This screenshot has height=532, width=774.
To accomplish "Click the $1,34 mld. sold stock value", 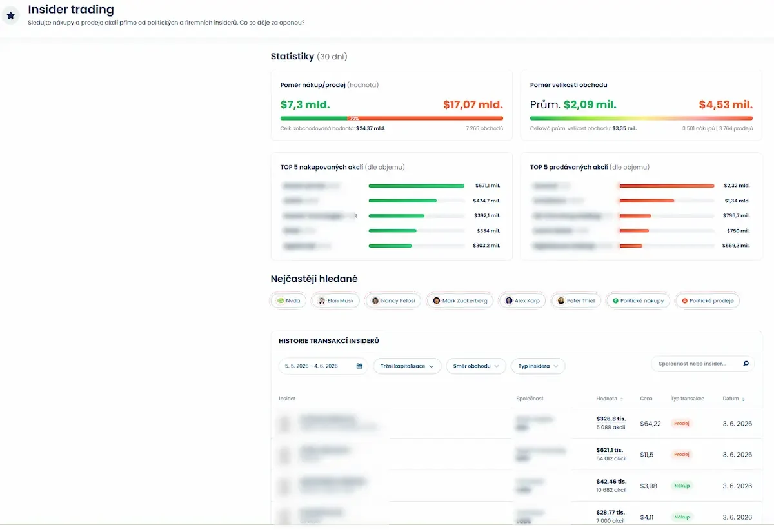I will coord(737,201).
